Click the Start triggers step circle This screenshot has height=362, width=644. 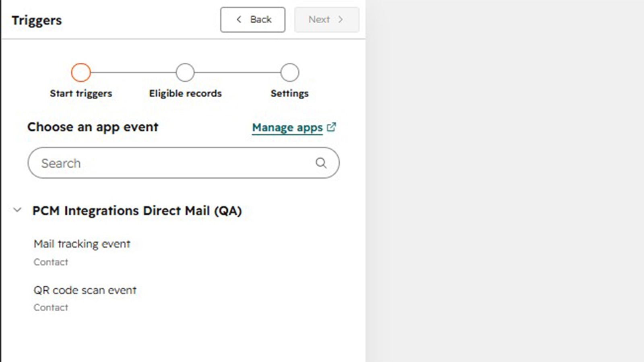81,73
